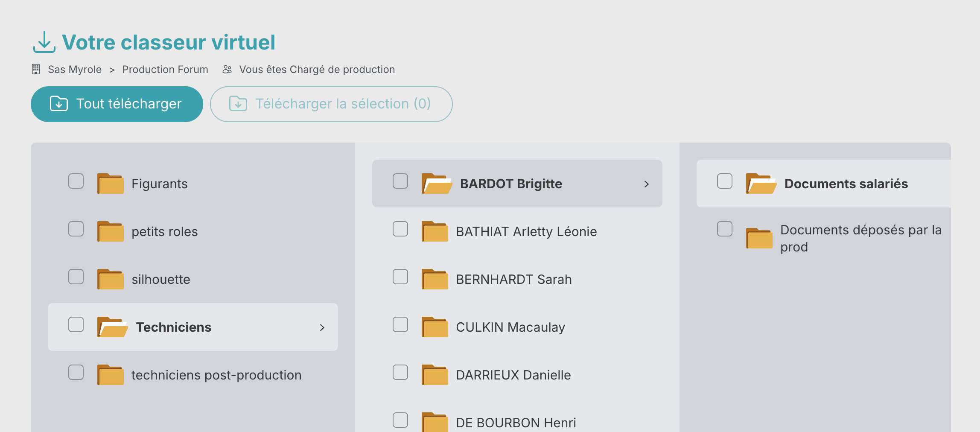Tick the Figurants checkbox
Screen dimensions: 980x432
(x=76, y=181)
